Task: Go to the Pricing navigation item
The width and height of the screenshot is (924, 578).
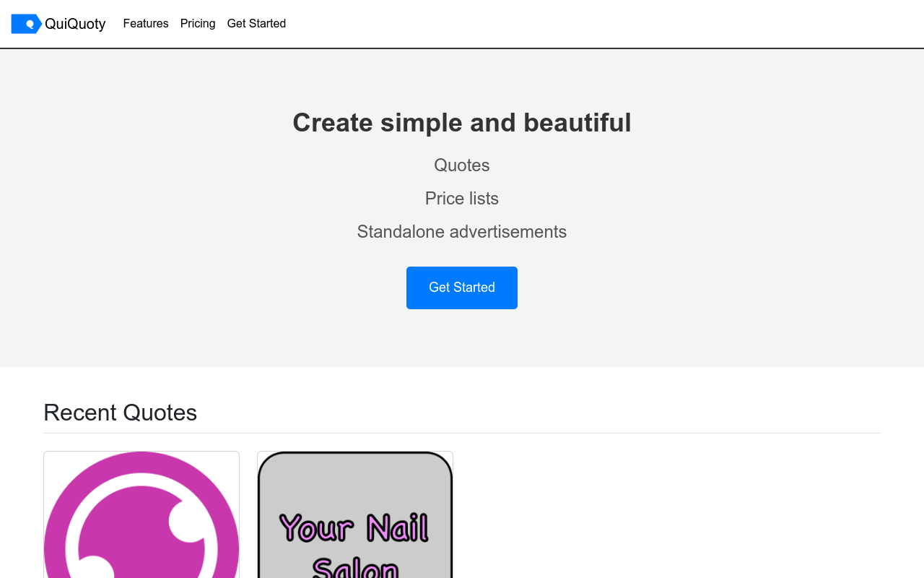Action: (x=198, y=24)
